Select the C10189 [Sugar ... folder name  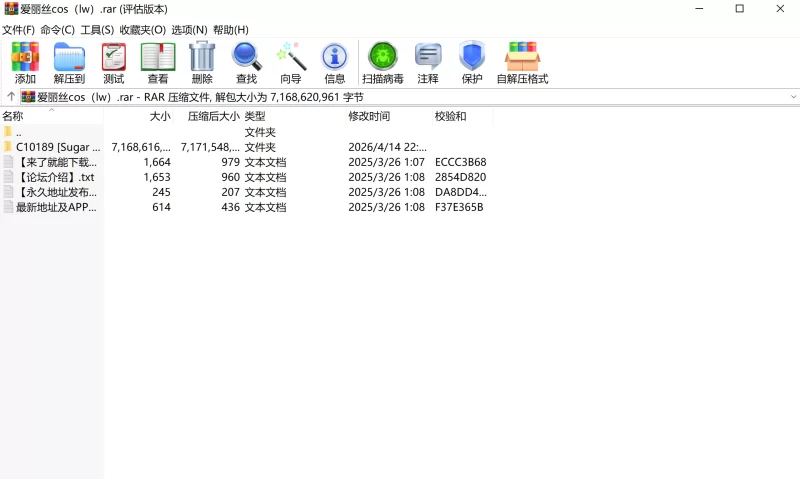click(x=58, y=147)
